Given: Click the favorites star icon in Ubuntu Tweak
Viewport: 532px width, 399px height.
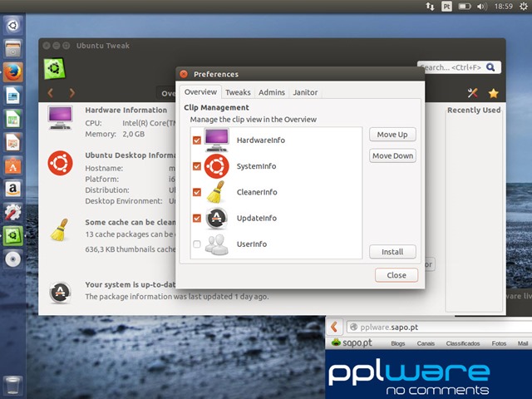Looking at the screenshot, I should [x=493, y=93].
